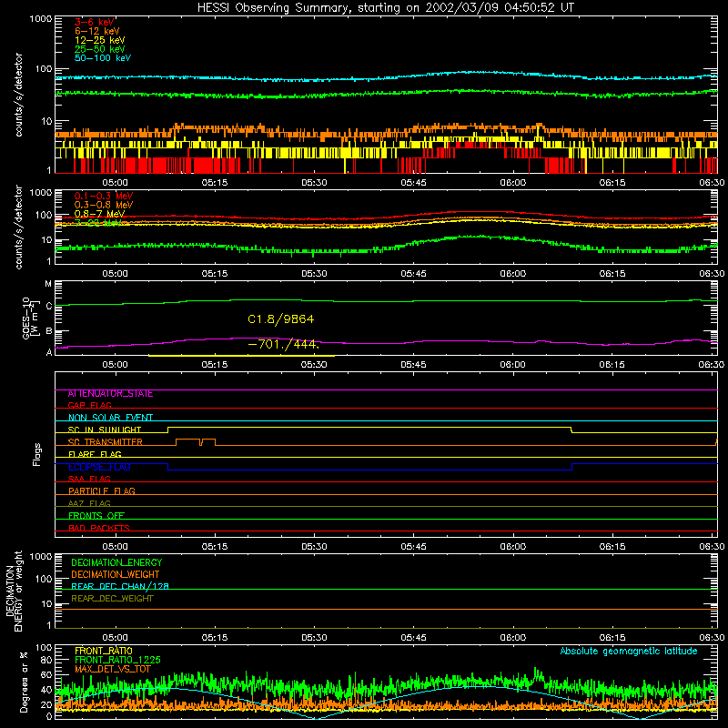This screenshot has height=728, width=728.
Task: Select the orange 0.3-0.8 MeV legend label
Action: (104, 205)
